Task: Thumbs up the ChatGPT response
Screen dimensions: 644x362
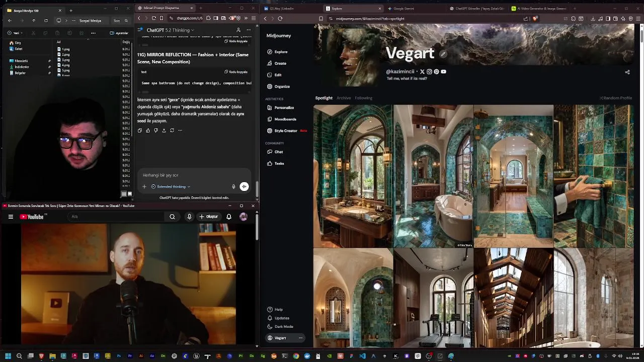Action: coord(148,130)
